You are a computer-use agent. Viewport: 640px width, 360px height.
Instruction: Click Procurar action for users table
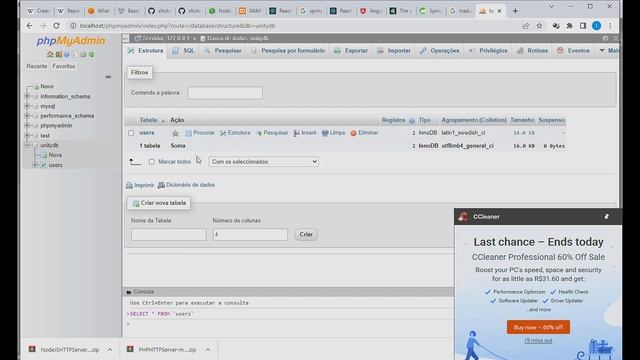tap(200, 133)
